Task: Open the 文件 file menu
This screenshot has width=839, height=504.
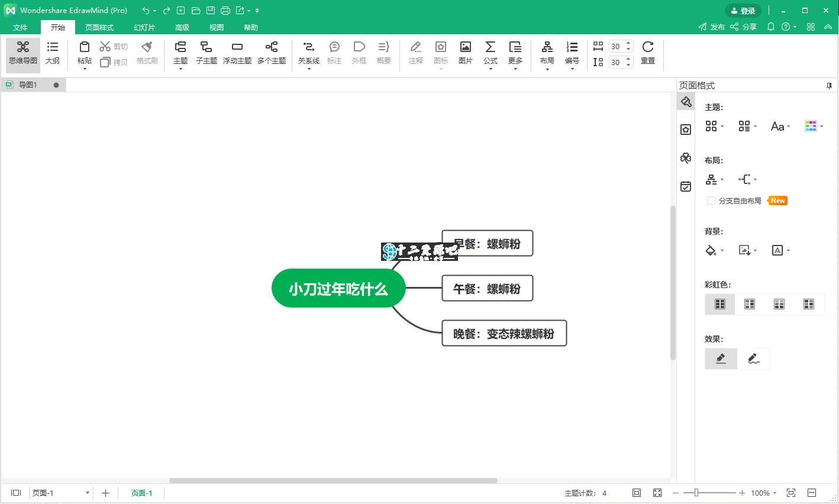Action: point(20,27)
